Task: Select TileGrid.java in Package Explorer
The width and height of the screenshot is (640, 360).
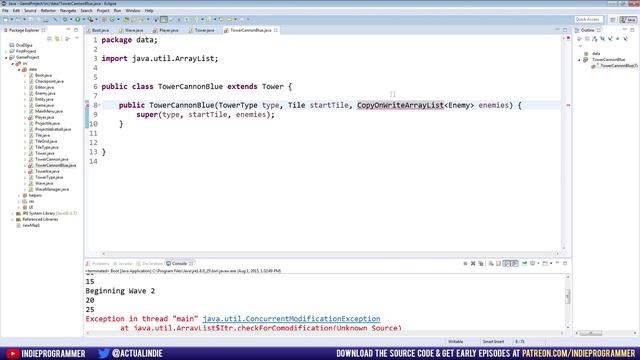Action: tap(46, 141)
